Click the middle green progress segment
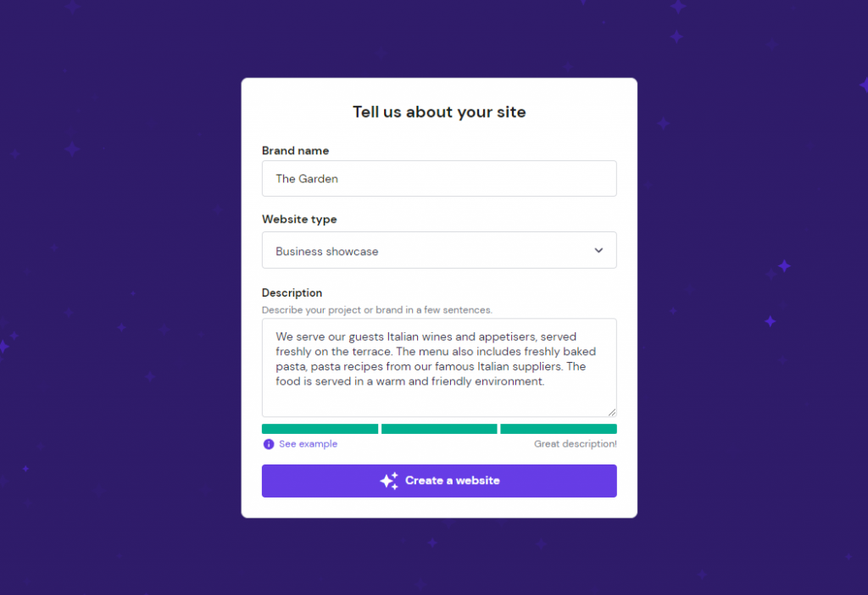Viewport: 868px width, 595px height. [439, 429]
